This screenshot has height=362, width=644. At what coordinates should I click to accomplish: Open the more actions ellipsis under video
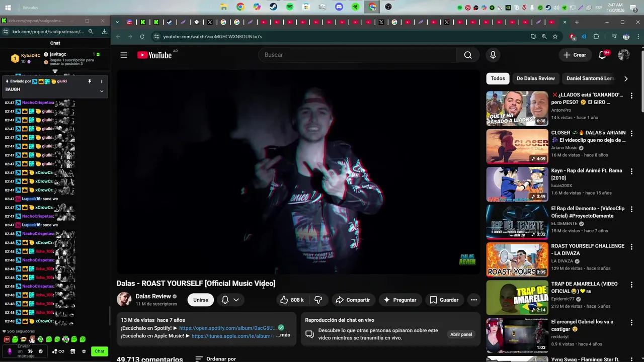pyautogui.click(x=473, y=300)
